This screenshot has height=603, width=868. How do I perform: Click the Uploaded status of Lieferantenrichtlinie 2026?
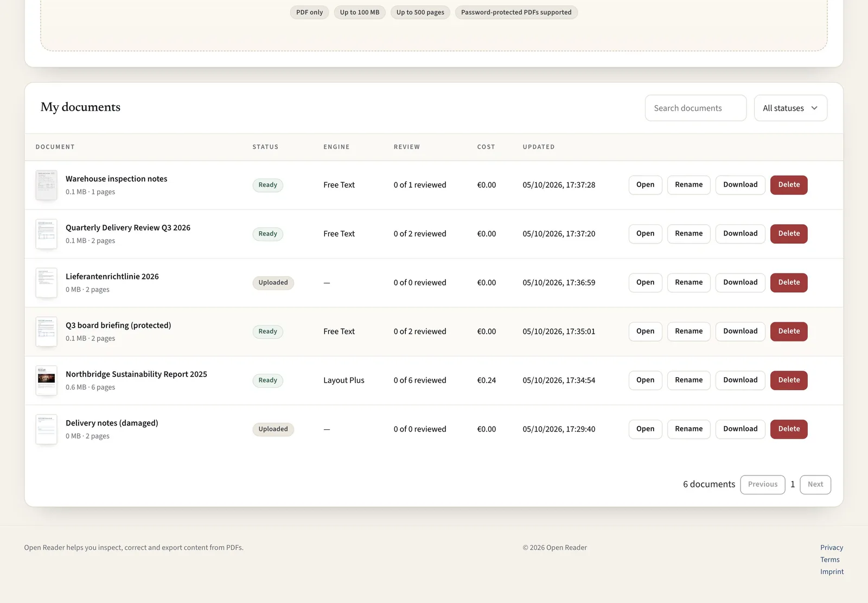tap(273, 283)
